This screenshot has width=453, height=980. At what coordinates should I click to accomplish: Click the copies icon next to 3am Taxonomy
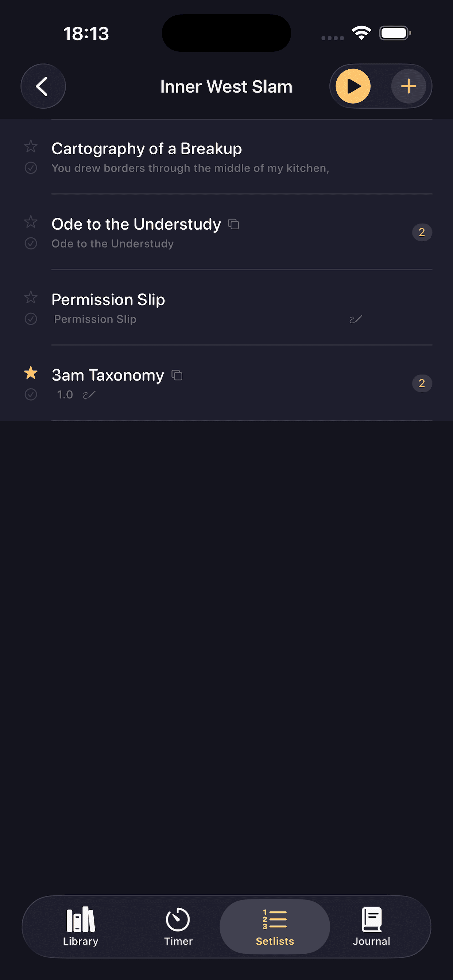click(177, 375)
